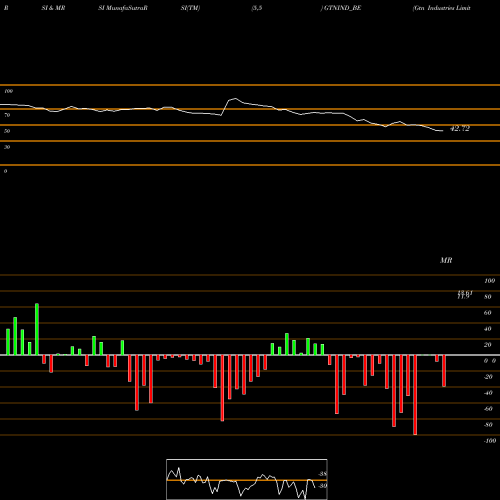This screenshot has width=500, height=500.
Task: Click the tallest green bar in MR histogram
Action: [x=37, y=329]
